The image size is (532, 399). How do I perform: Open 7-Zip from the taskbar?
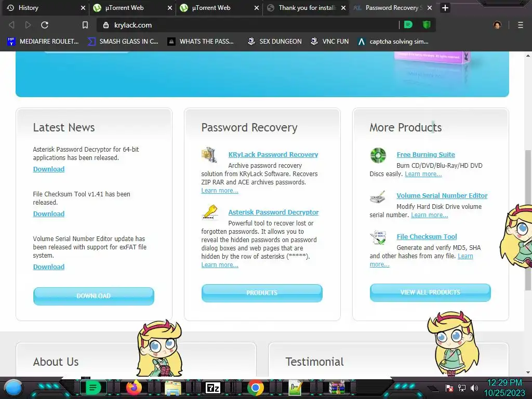(212, 388)
